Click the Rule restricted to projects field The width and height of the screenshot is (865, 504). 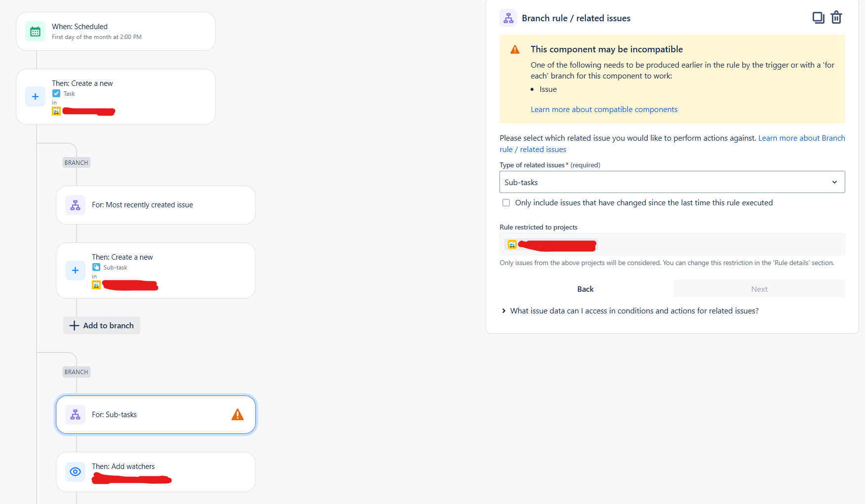[672, 244]
